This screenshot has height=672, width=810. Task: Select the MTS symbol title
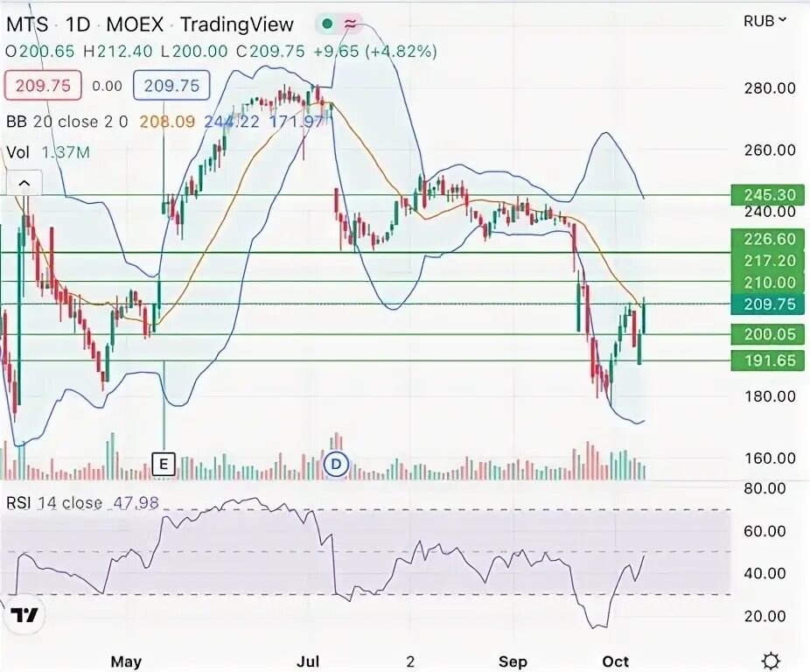point(27,24)
